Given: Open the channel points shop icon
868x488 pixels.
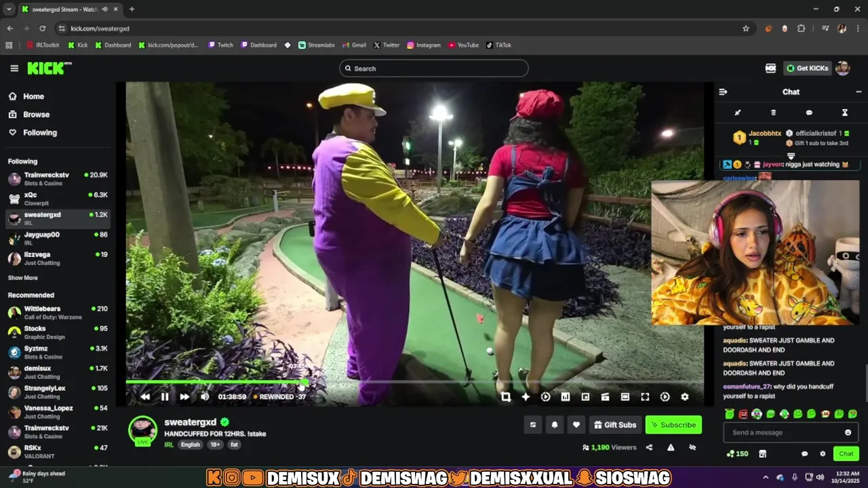Looking at the screenshot, I should (x=762, y=453).
